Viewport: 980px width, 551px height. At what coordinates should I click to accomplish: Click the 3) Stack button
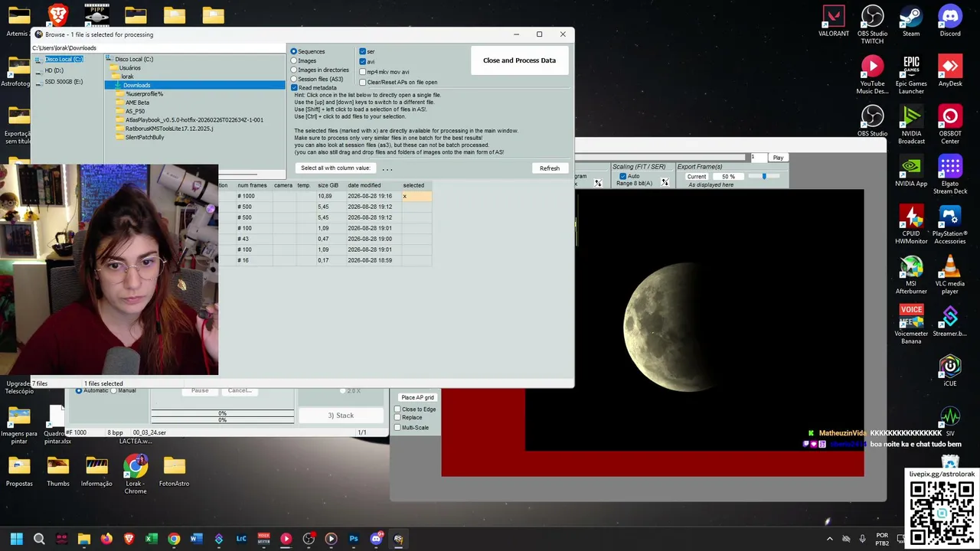pos(341,416)
